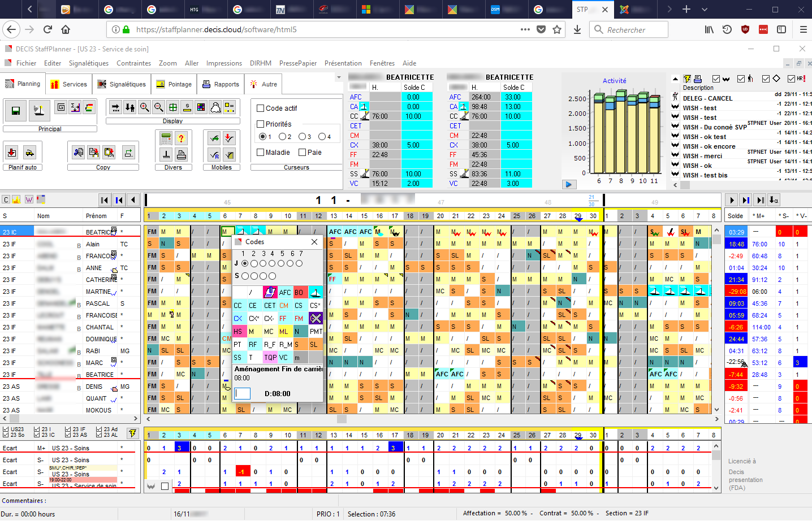The image size is (812, 521).
Task: Collapse the notifications panel with the up arrow
Action: [676, 79]
